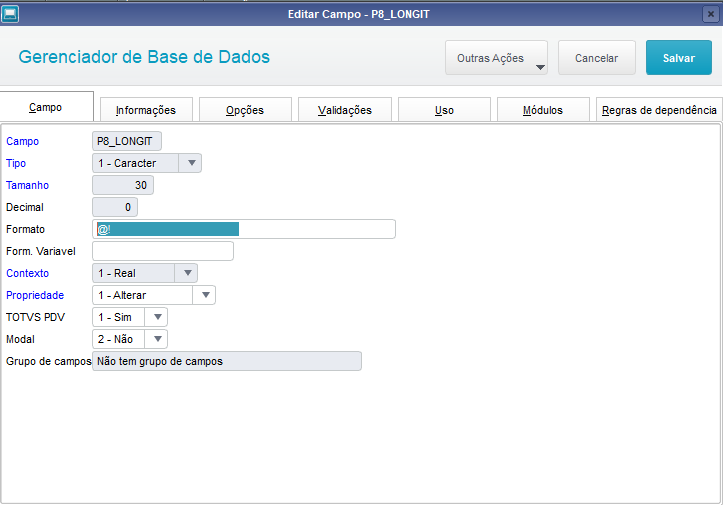Click the TOTVS PDV label
The width and height of the screenshot is (723, 505).
point(36,317)
